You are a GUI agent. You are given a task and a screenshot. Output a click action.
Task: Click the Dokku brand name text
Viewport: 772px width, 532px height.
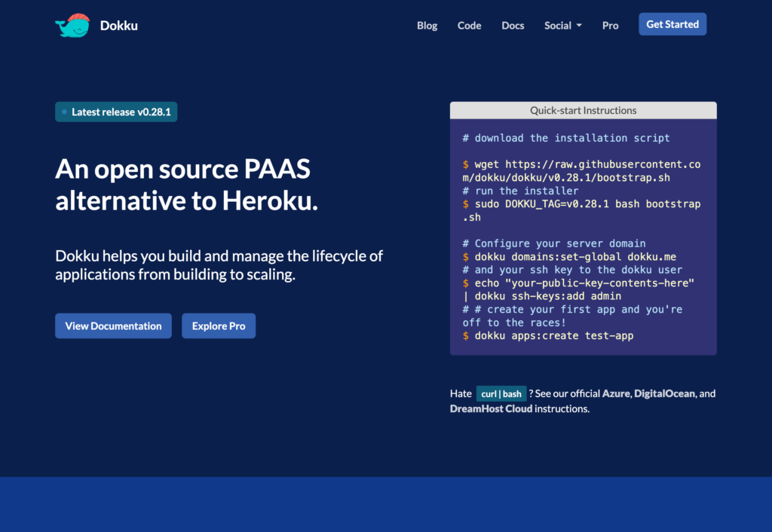point(118,26)
